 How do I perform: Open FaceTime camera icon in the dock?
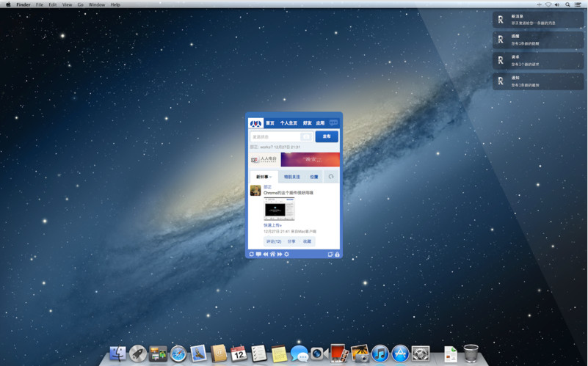point(319,354)
